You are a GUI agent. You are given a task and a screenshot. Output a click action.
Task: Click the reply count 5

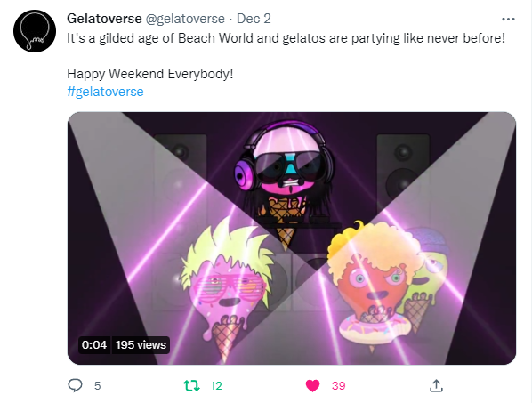[97, 386]
